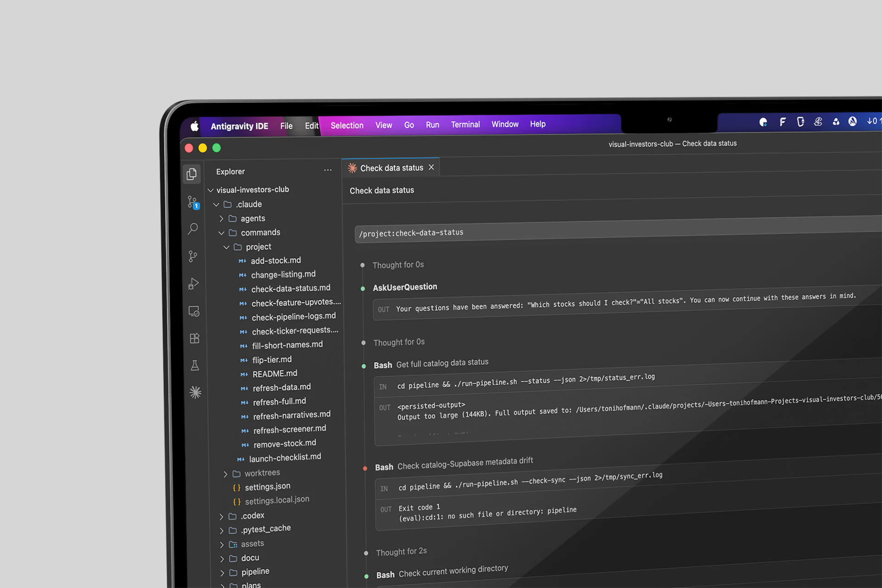Open README.md in project folder
Screen dimensions: 882x588
(275, 374)
